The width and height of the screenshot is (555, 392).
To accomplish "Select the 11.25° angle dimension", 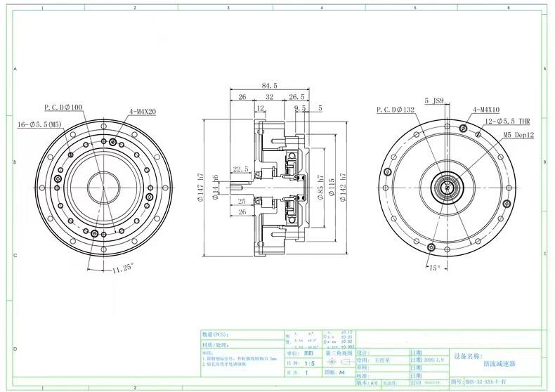I will click(122, 268).
